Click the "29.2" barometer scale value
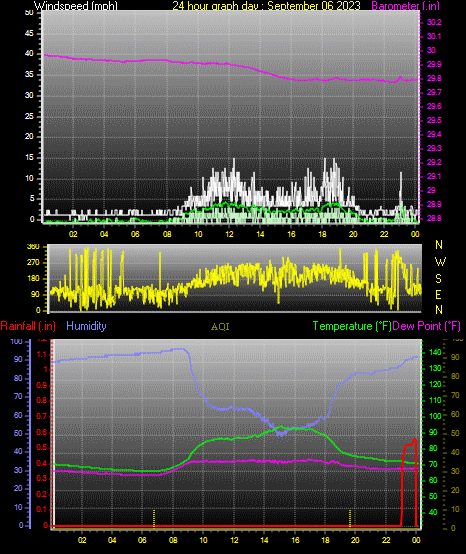466x554 pixels. pyautogui.click(x=434, y=162)
